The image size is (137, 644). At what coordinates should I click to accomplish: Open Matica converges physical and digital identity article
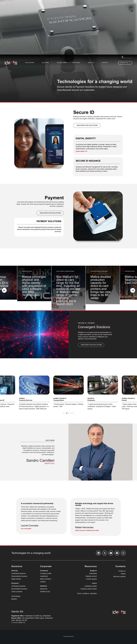[x=34, y=286]
